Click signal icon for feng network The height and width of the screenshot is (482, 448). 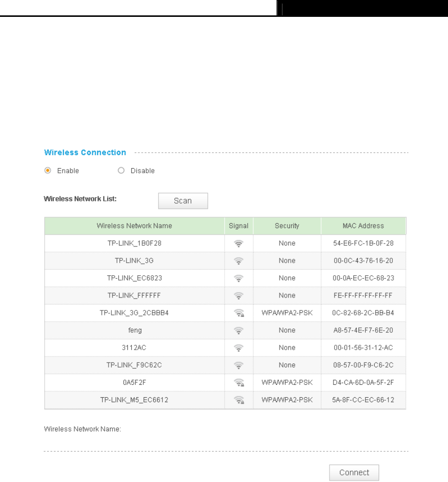coord(238,330)
